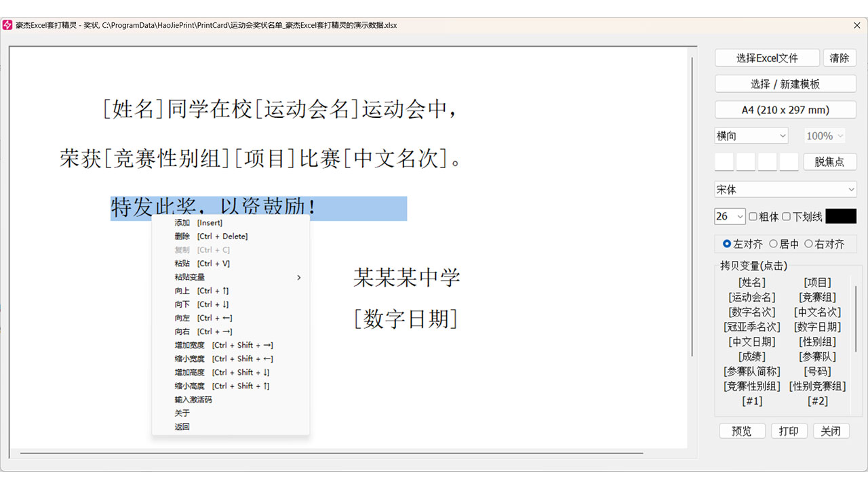Click the 豪杰Excel套打精灵 logo icon in titlebar

tap(7, 24)
